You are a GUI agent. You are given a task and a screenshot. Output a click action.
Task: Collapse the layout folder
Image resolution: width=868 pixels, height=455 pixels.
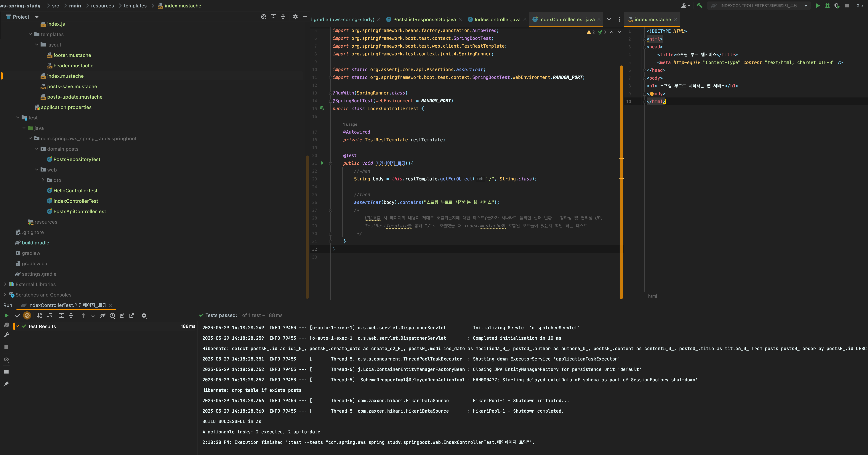[x=37, y=44]
